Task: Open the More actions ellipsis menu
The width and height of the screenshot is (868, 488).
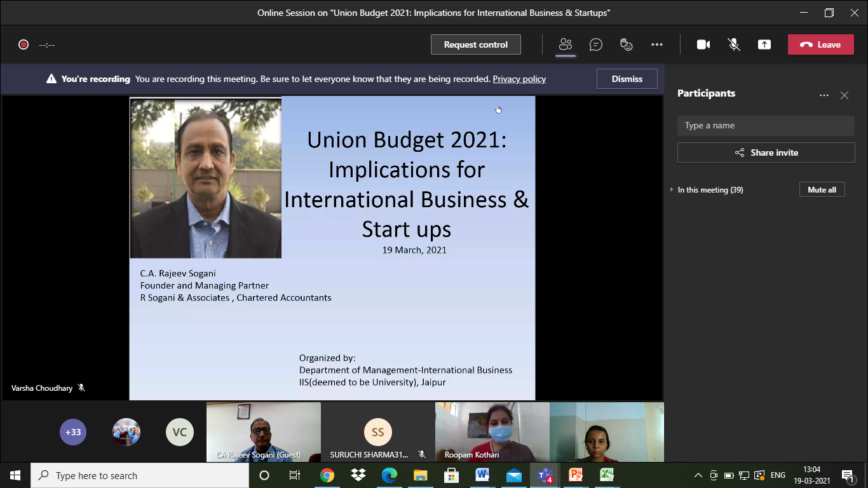Action: [657, 44]
